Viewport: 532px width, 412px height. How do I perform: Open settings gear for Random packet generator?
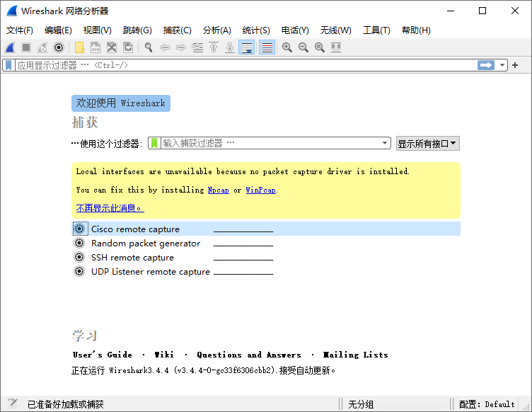pyautogui.click(x=79, y=243)
